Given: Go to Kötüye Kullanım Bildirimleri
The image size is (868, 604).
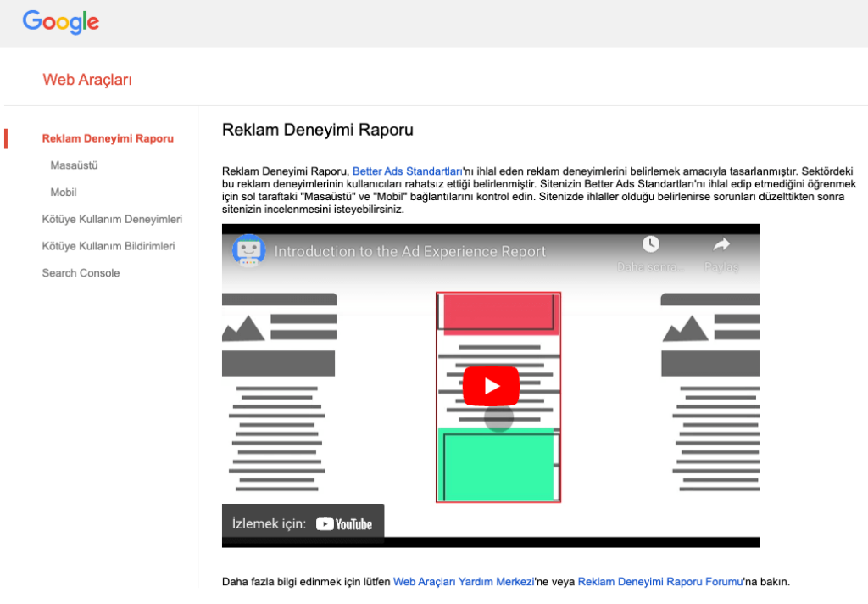Looking at the screenshot, I should 108,246.
